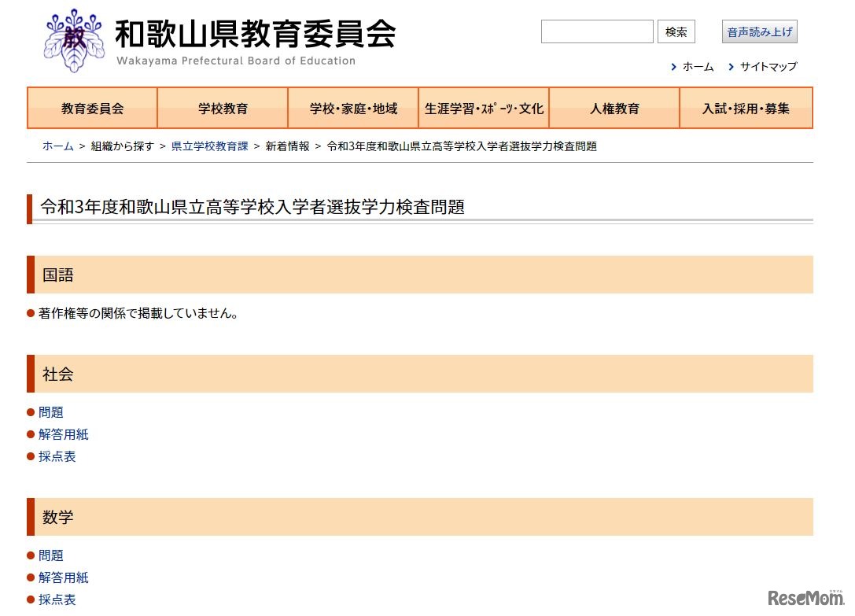Open the 問題 link under 数学

[x=50, y=555]
